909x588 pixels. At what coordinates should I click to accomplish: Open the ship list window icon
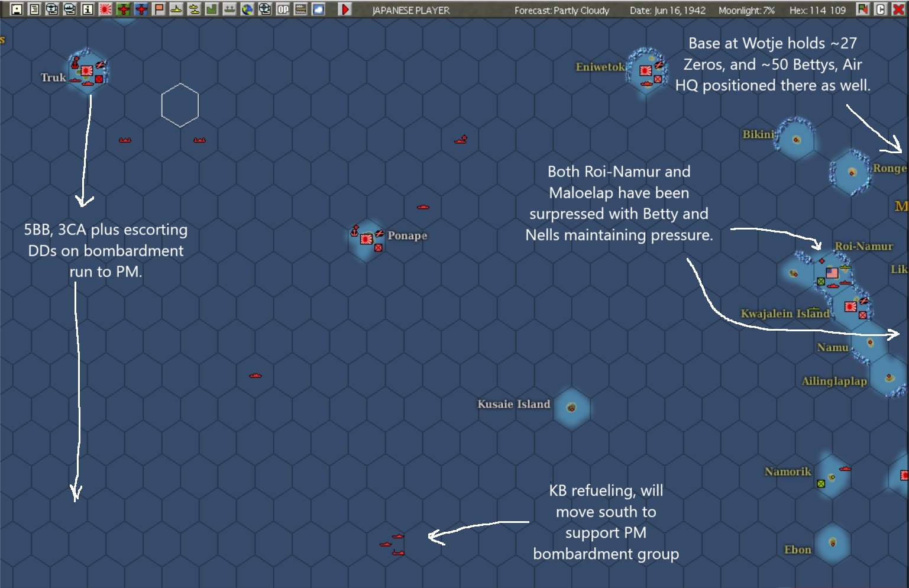tap(70, 9)
